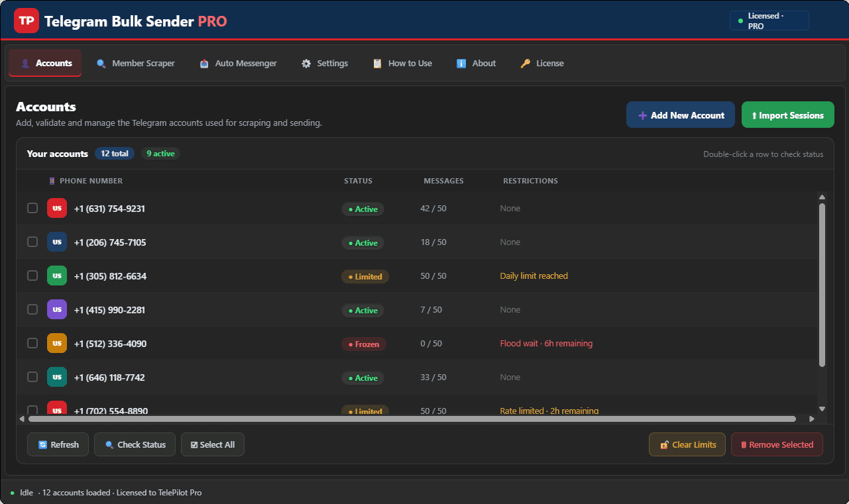Click the Clear Limits button
This screenshot has width=849, height=504.
(687, 444)
